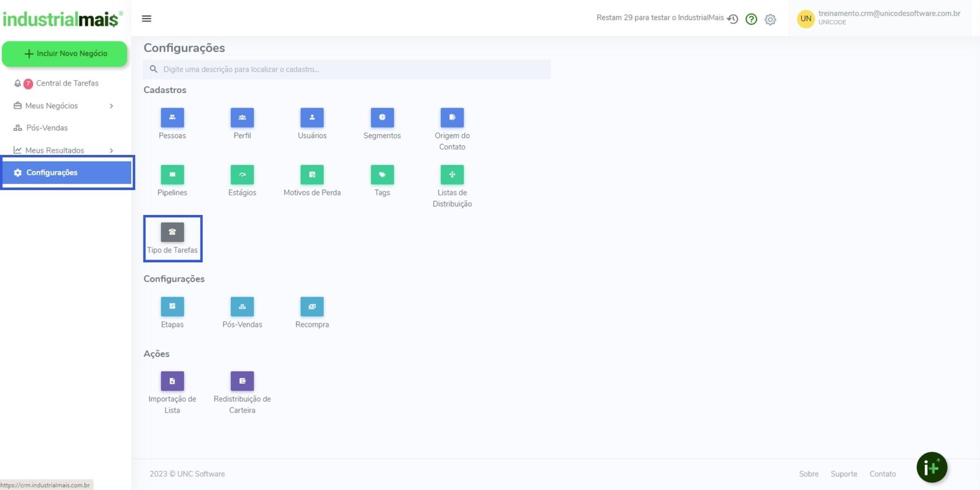Select Pós-Vendas in the sidebar
The width and height of the screenshot is (980, 490).
(47, 128)
